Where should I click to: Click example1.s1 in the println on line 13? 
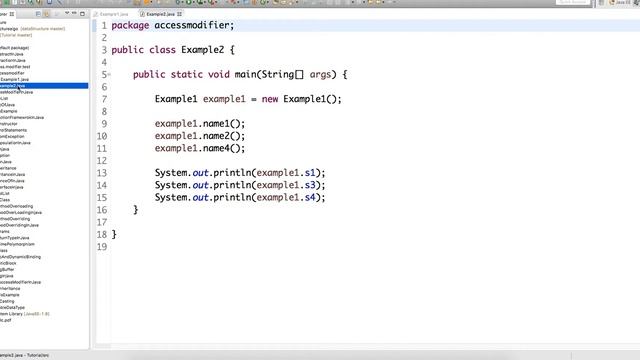point(286,173)
